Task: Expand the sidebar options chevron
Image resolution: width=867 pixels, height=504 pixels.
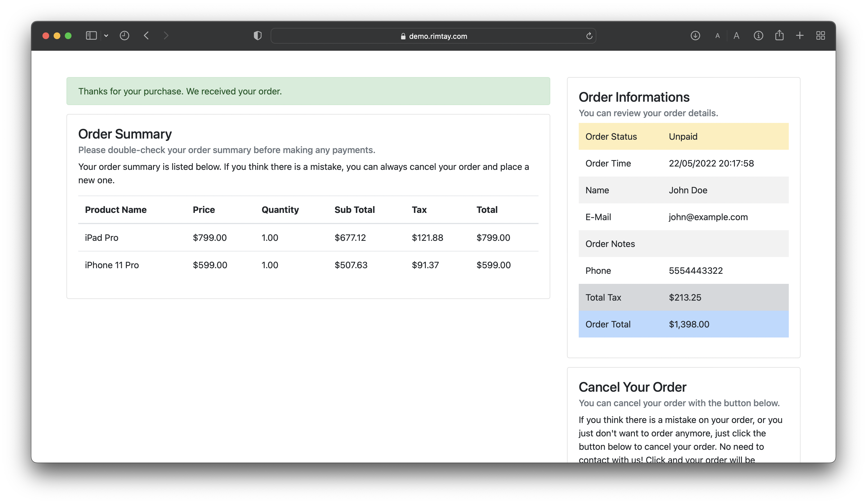Action: (x=106, y=35)
